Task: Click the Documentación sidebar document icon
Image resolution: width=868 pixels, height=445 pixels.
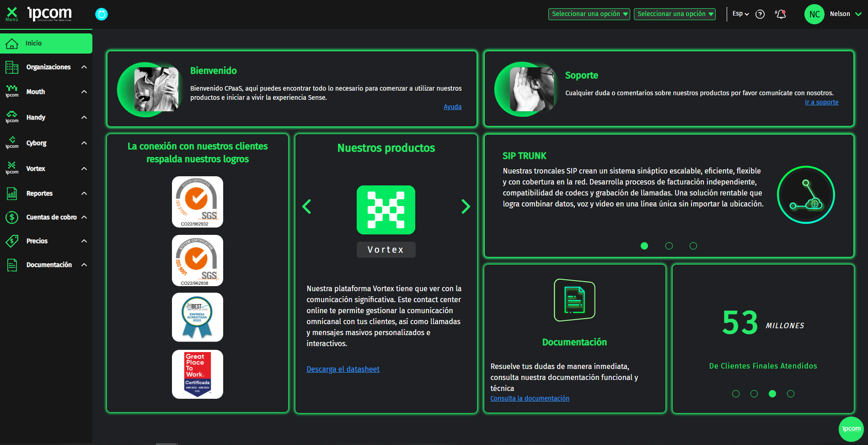Action: [12, 265]
